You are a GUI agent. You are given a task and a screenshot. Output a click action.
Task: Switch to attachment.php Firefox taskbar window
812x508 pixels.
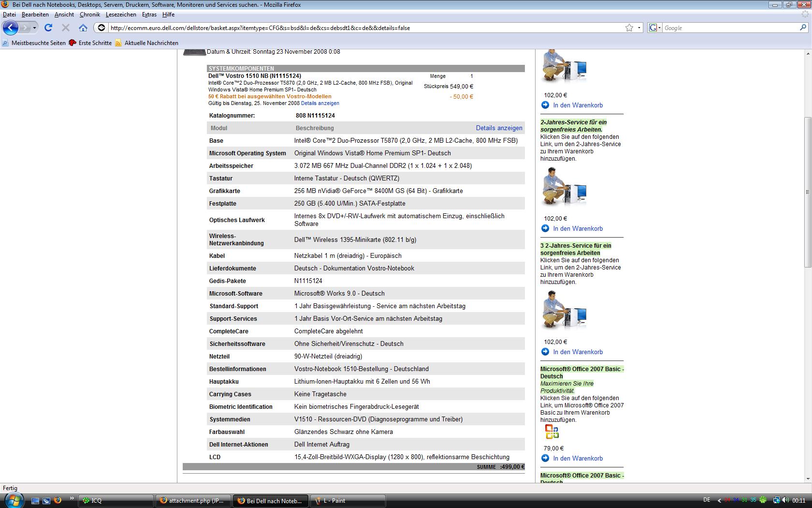click(193, 501)
